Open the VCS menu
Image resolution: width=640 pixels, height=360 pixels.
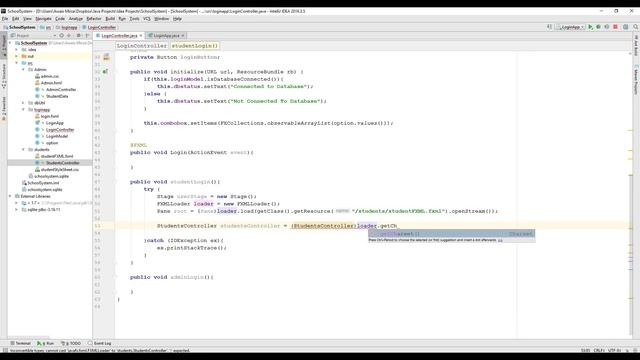147,19
